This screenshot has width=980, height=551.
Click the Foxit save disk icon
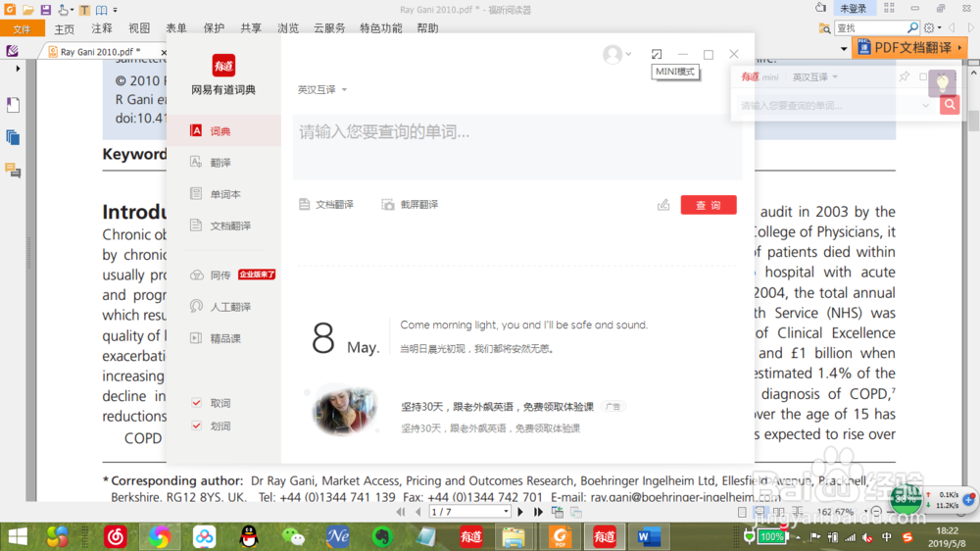point(46,10)
